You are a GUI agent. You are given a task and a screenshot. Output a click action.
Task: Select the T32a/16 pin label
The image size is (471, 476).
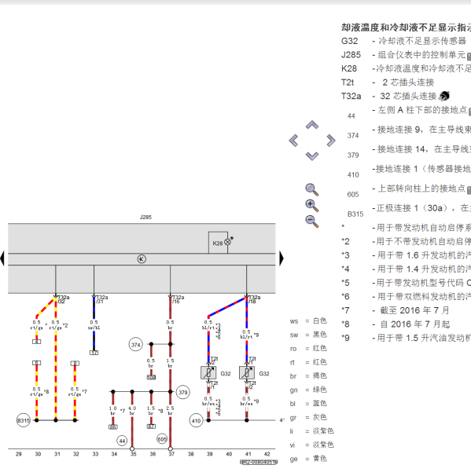pyautogui.click(x=178, y=299)
